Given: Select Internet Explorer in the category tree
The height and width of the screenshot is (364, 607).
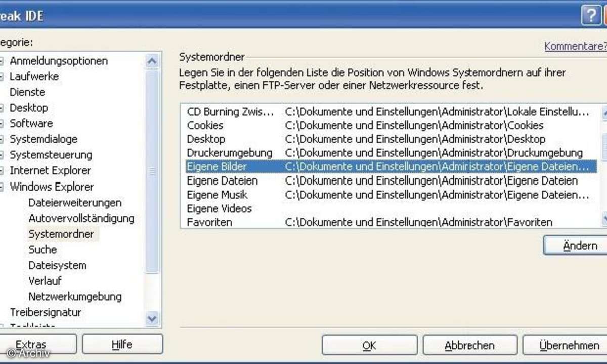Looking at the screenshot, I should (50, 170).
